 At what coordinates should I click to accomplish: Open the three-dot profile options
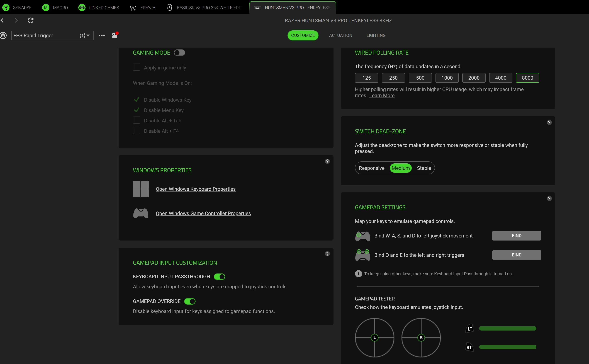coord(102,35)
